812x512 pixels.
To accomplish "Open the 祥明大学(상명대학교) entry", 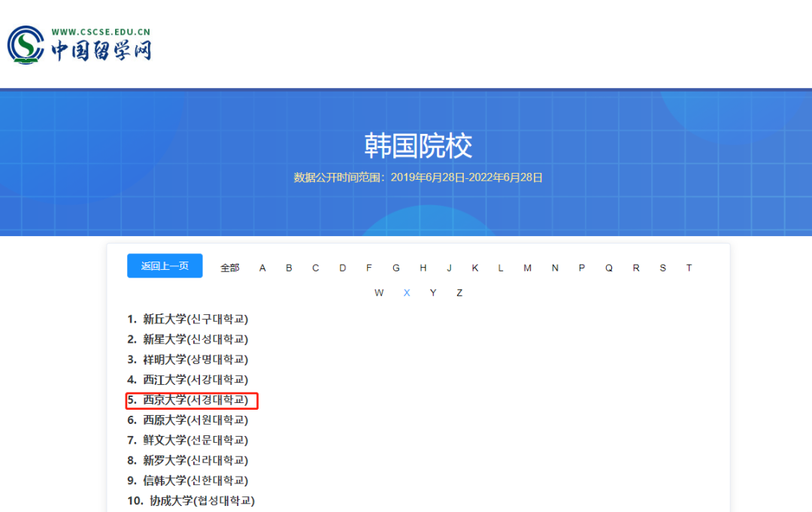I will pyautogui.click(x=189, y=359).
